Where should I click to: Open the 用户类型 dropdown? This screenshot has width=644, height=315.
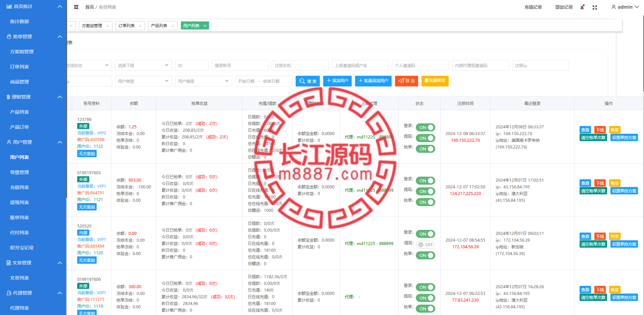coord(144,81)
